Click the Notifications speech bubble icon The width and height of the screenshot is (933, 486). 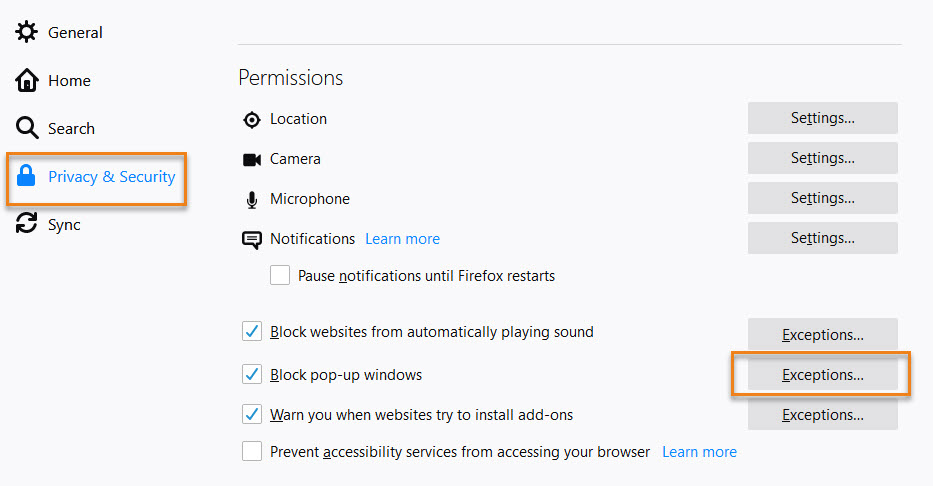(x=252, y=240)
